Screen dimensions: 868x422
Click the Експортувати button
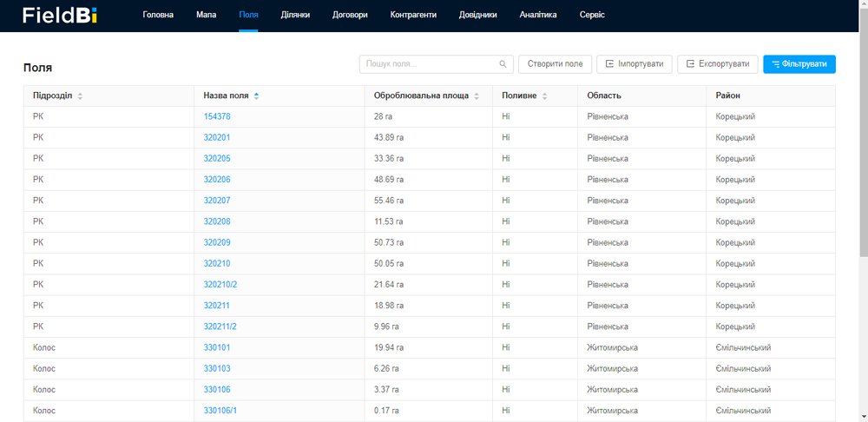coord(718,64)
